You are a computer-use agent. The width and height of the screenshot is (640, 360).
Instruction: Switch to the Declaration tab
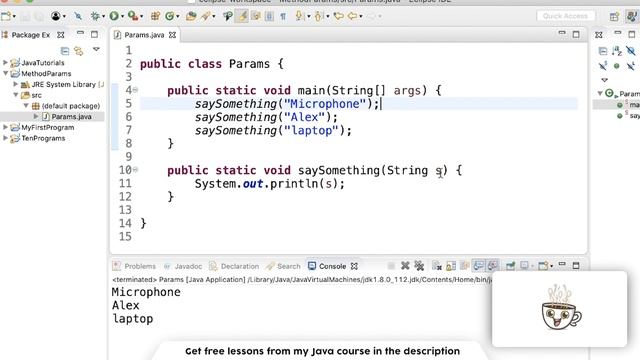tap(234, 266)
